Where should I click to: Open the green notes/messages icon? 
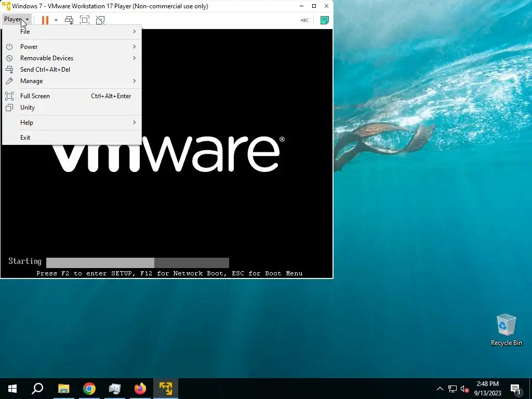pyautogui.click(x=324, y=20)
